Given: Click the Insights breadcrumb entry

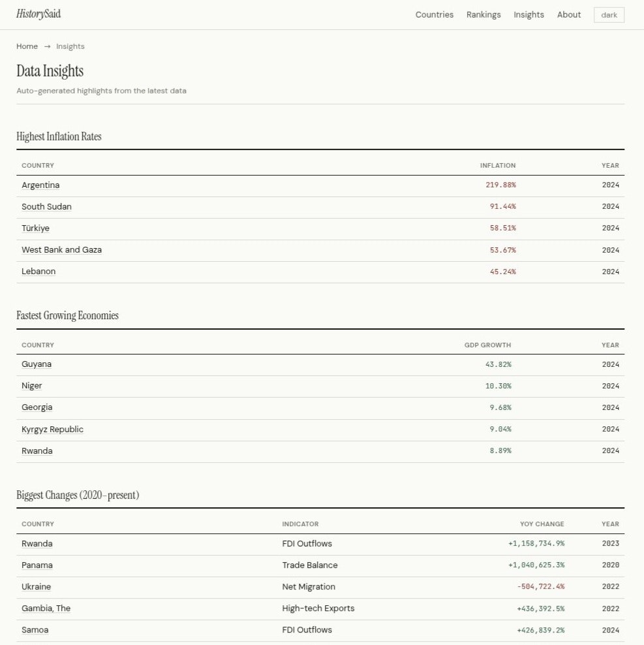Looking at the screenshot, I should point(70,46).
